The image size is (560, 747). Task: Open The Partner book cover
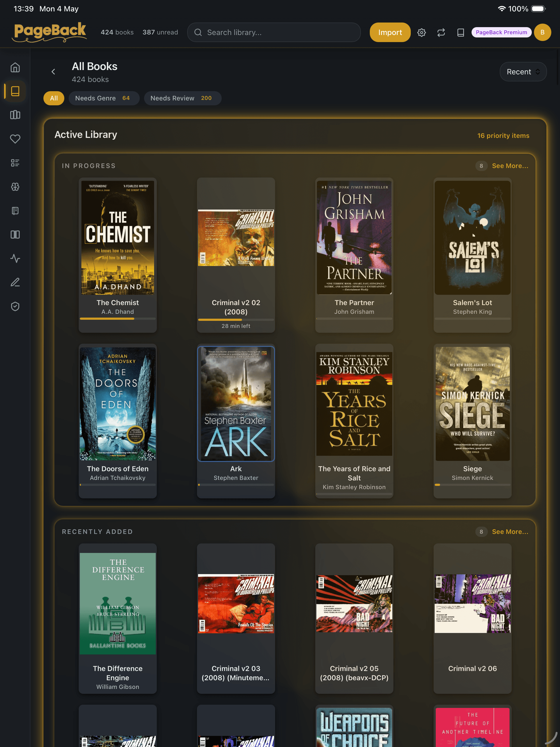[x=354, y=238]
